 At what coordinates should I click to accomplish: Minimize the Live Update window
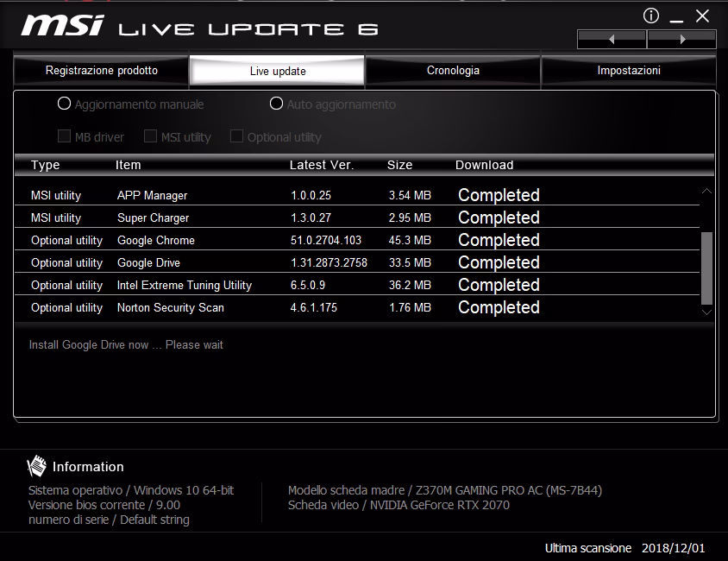click(x=676, y=21)
